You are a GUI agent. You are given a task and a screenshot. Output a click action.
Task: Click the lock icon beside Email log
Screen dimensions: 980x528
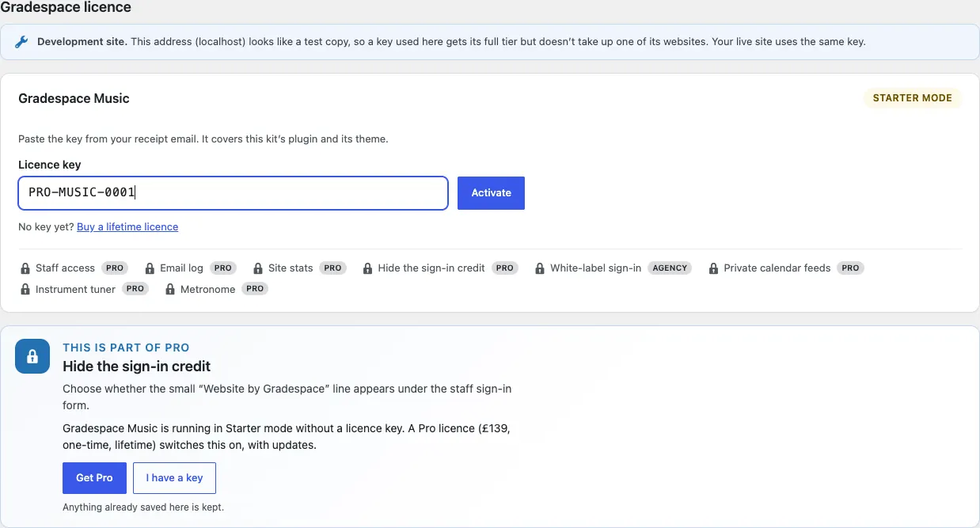[150, 268]
